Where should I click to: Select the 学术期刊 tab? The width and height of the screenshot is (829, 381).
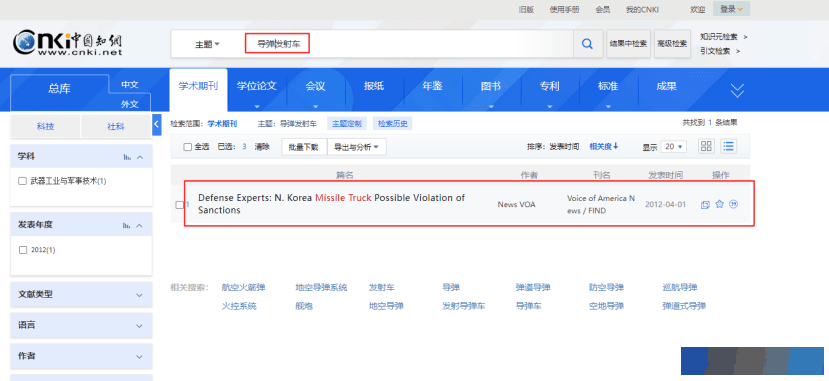click(x=198, y=86)
